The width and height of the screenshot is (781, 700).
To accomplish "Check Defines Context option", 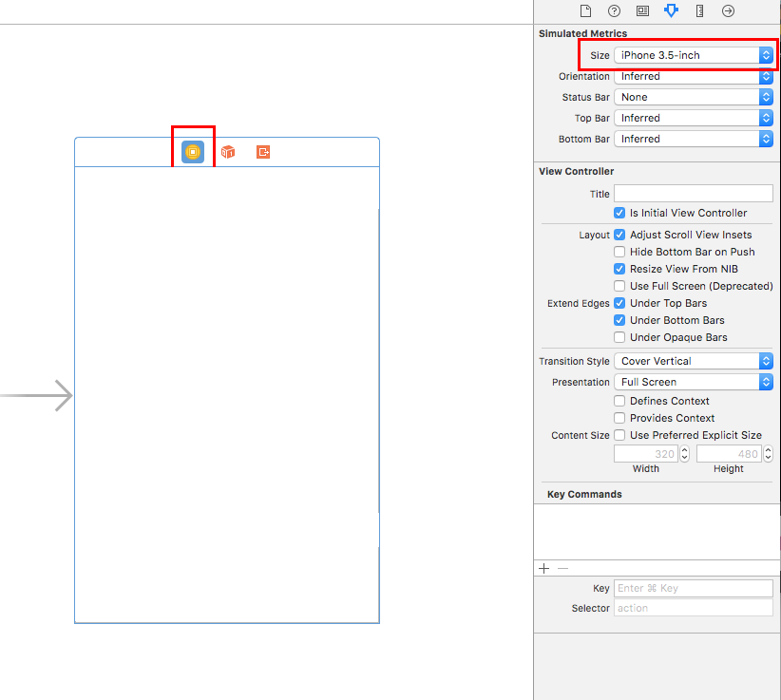I will [x=619, y=401].
